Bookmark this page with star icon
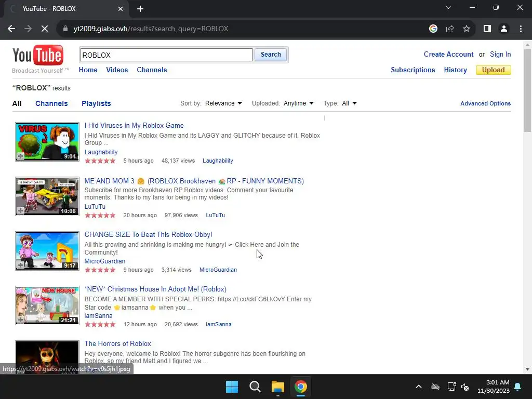The image size is (532, 399). (467, 29)
